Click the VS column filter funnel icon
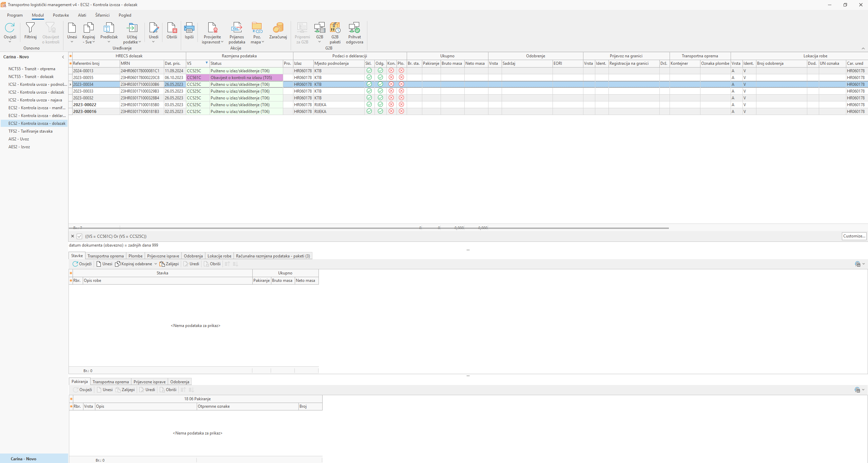The image size is (868, 463). pos(207,63)
